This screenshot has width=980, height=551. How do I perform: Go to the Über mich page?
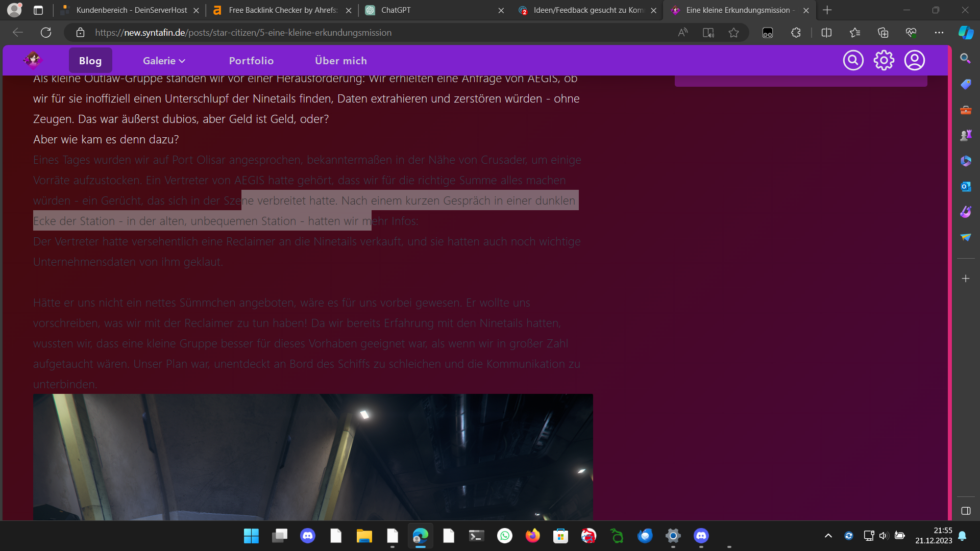[x=340, y=61]
